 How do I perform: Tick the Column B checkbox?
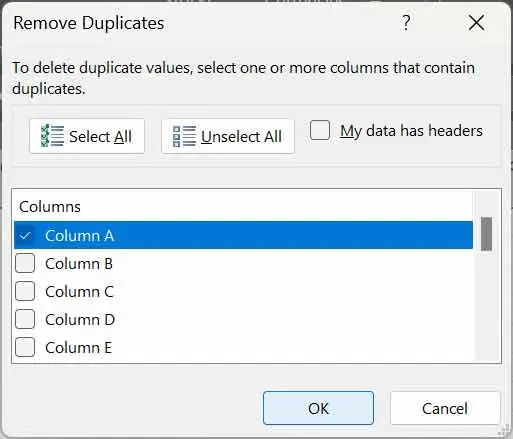(25, 263)
